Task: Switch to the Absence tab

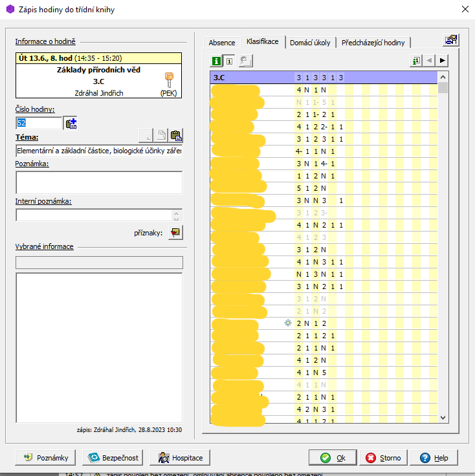Action: pyautogui.click(x=222, y=43)
